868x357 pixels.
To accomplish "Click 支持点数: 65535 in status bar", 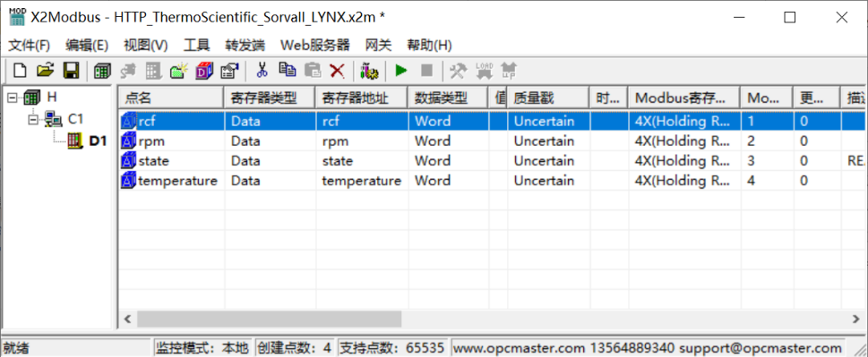I will pos(393,348).
